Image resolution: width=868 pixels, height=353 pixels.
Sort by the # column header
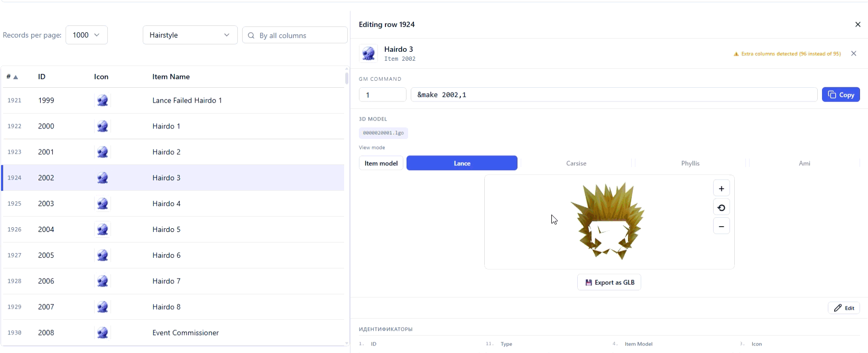[12, 77]
